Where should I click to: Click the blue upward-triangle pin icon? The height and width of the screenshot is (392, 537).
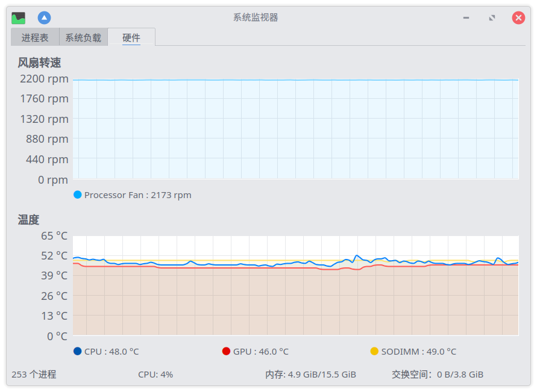coord(44,18)
